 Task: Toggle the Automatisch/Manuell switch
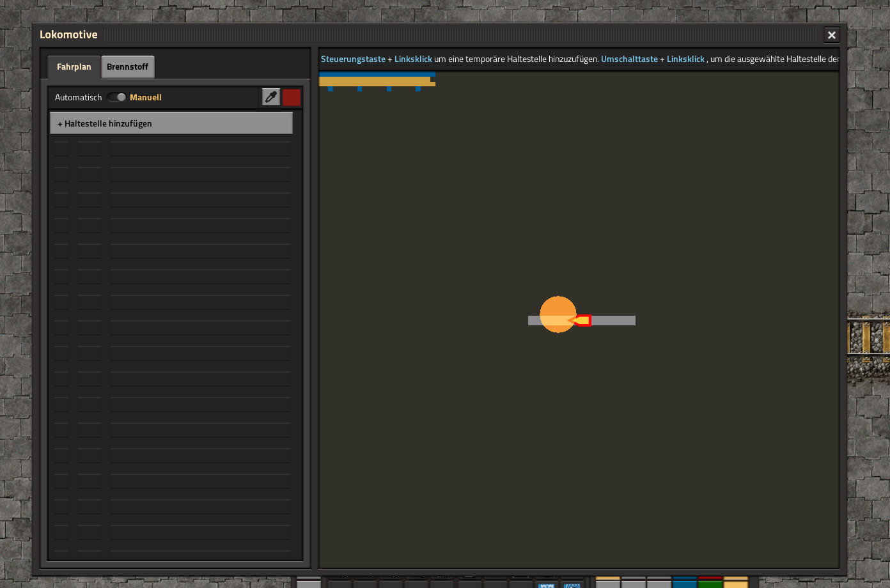(x=116, y=97)
